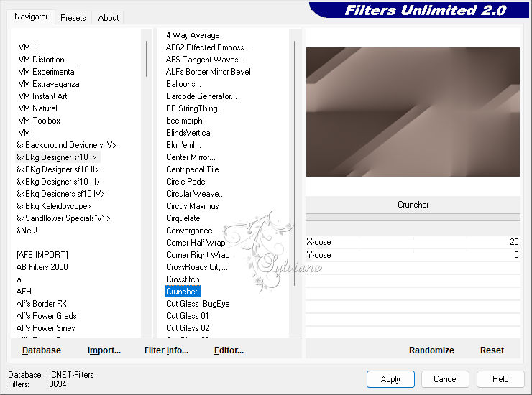The image size is (532, 395).
Task: Select category Alf's Power Sines
Action: click(46, 328)
